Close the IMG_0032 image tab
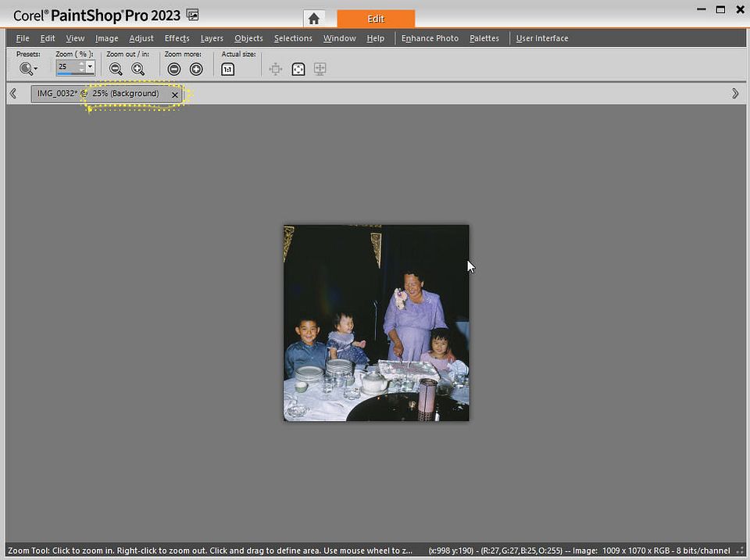750x560 pixels. [175, 95]
